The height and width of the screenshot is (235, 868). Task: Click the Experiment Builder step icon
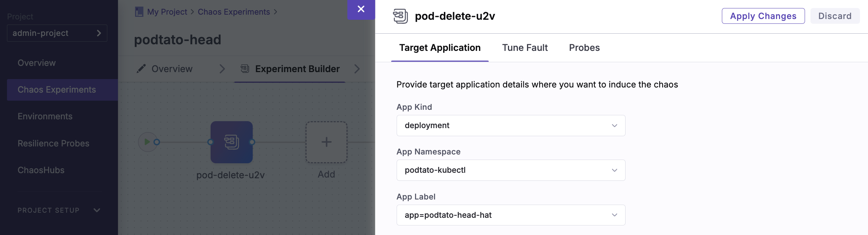(x=245, y=69)
